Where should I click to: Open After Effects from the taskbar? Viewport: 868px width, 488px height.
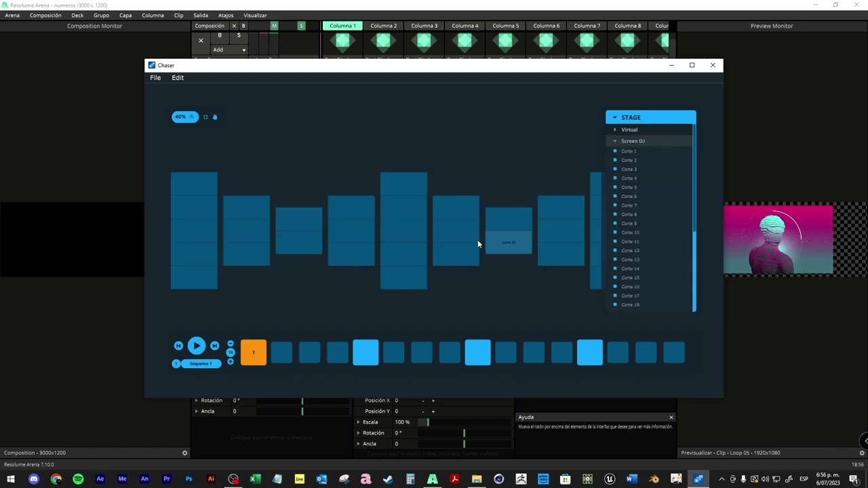pyautogui.click(x=100, y=479)
